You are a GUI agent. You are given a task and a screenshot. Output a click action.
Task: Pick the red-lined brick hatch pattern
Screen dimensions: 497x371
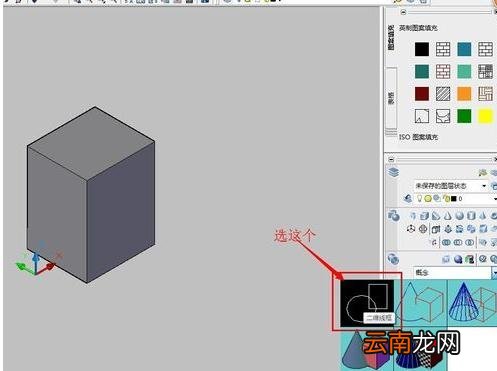[x=443, y=71]
